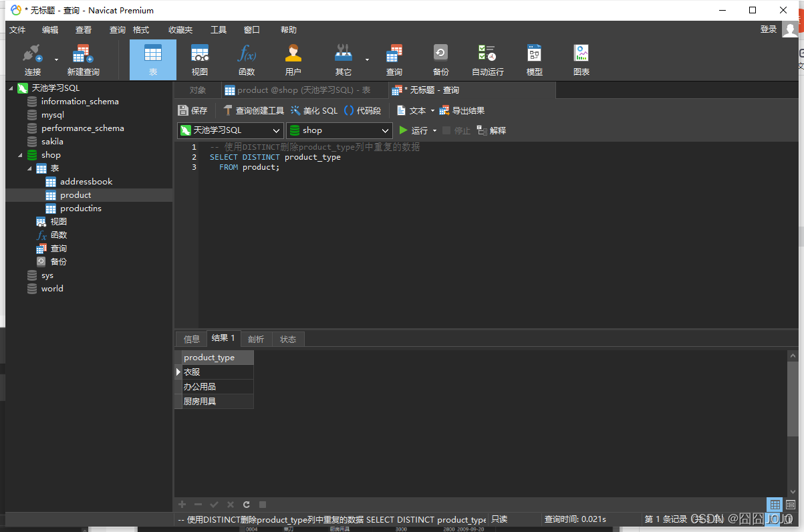Viewport: 804px width, 532px height.
Task: Switch to the 信息 result tab
Action: point(192,339)
